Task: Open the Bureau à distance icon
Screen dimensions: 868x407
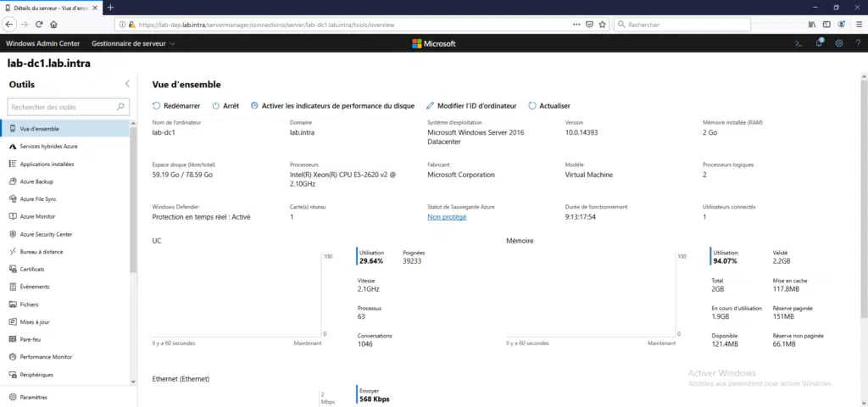Action: pos(13,251)
